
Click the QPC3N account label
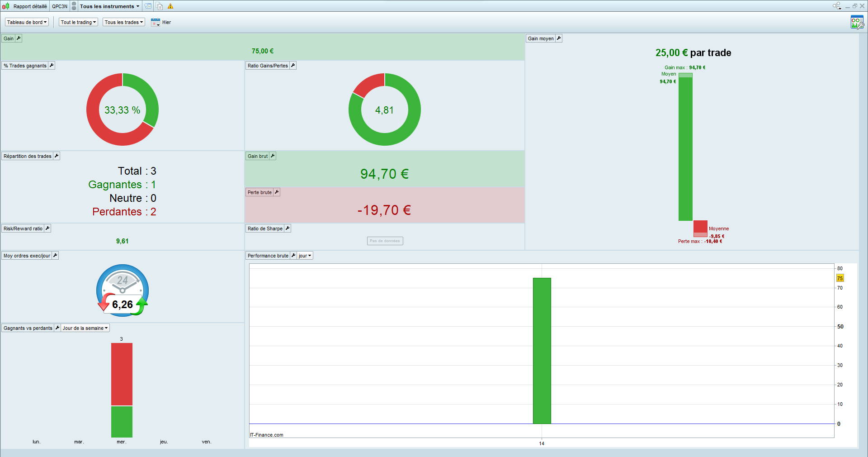coord(60,6)
